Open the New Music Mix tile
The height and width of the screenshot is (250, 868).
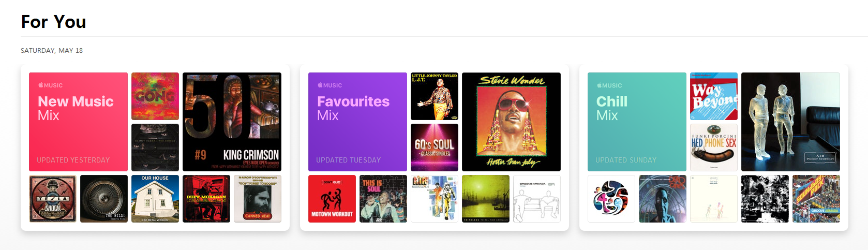click(x=78, y=122)
